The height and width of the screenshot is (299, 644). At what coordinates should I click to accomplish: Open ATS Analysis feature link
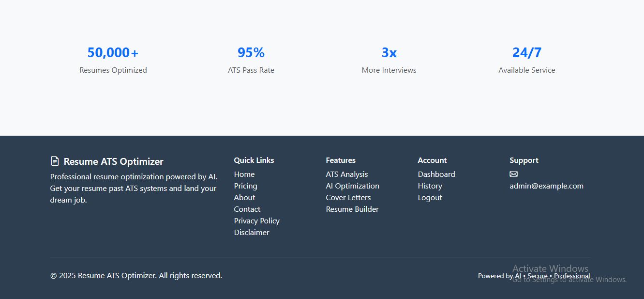pos(346,174)
